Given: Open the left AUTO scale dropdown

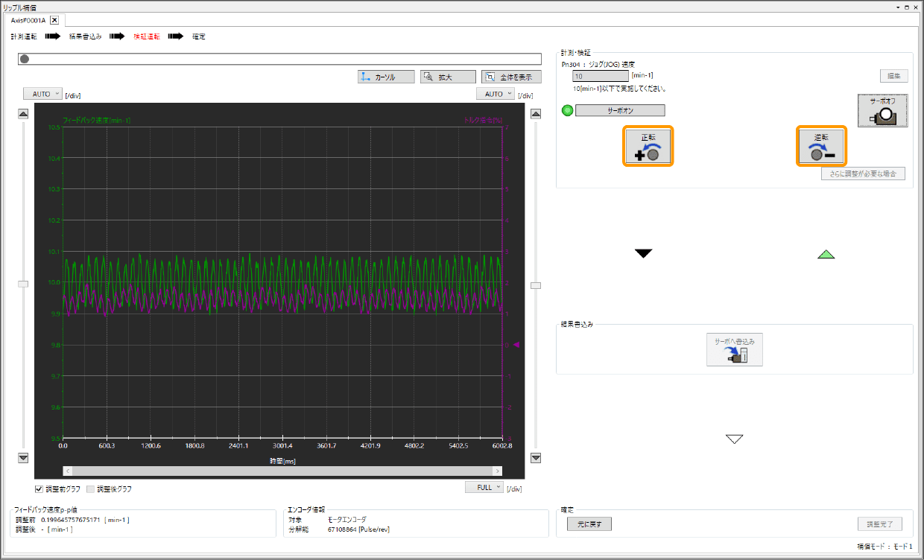Looking at the screenshot, I should (x=42, y=94).
